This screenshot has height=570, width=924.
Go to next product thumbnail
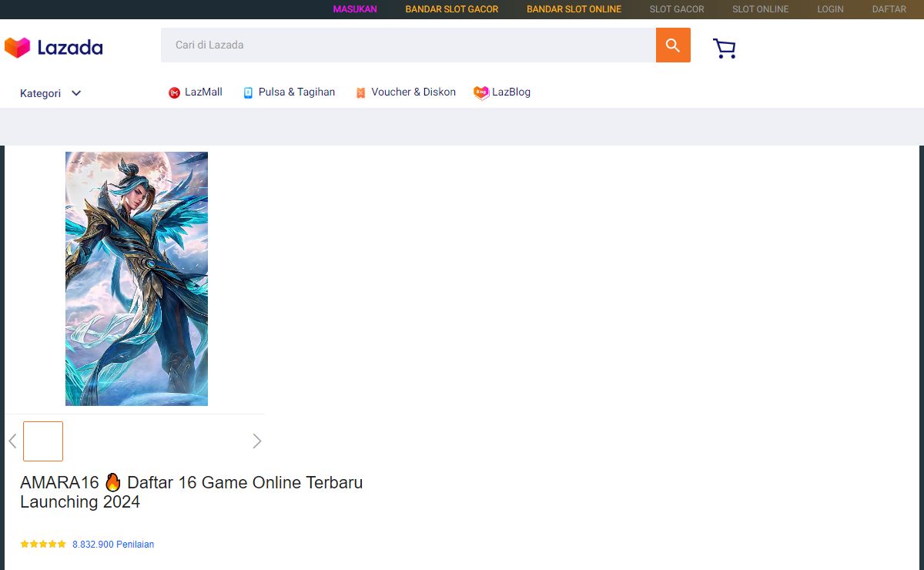point(257,441)
